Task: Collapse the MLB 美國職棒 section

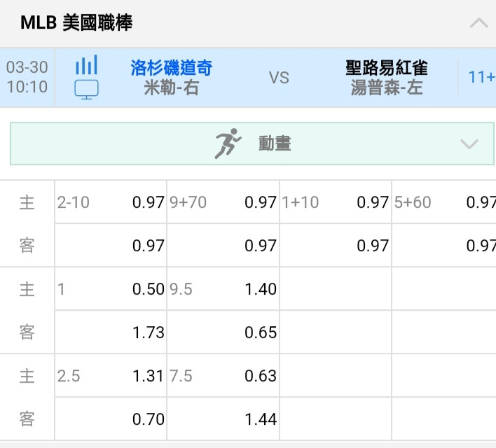Action: pos(478,23)
